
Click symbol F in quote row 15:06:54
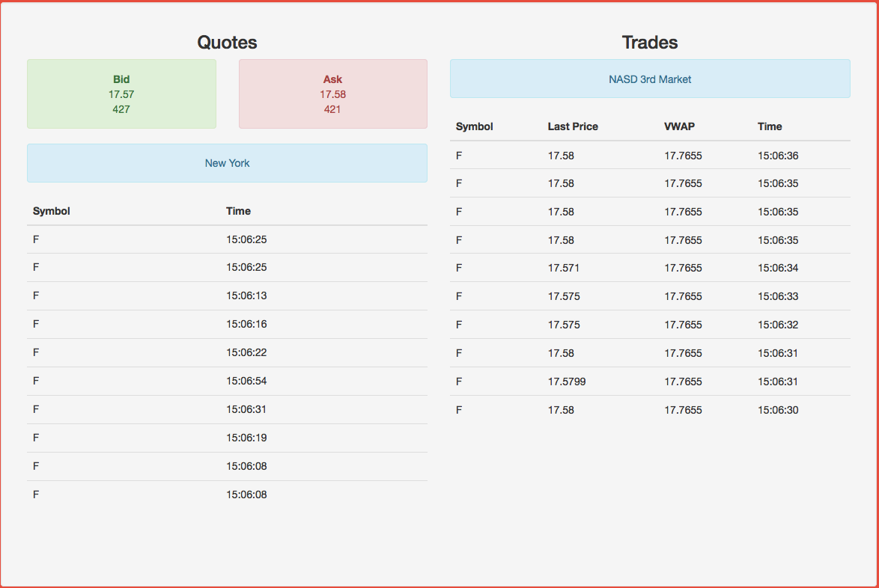36,381
